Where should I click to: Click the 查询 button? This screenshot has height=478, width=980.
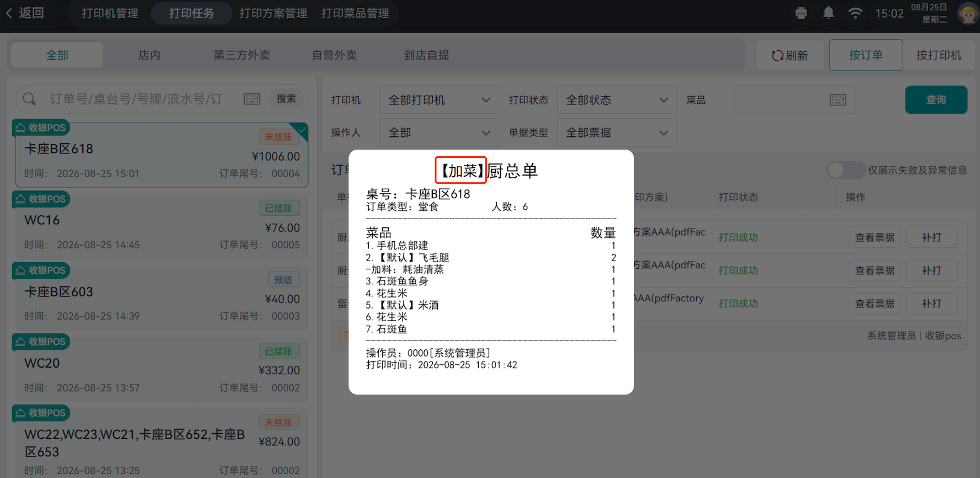(936, 100)
